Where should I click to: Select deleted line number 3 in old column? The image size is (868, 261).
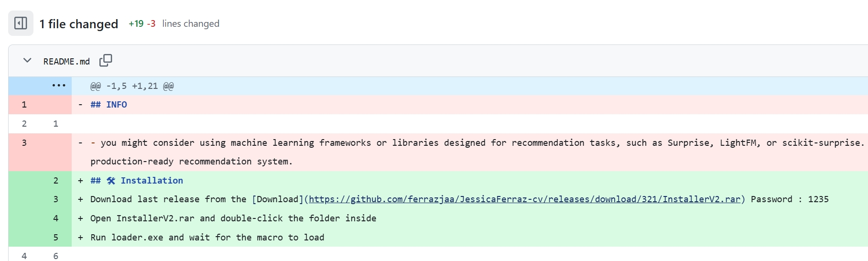tap(24, 143)
